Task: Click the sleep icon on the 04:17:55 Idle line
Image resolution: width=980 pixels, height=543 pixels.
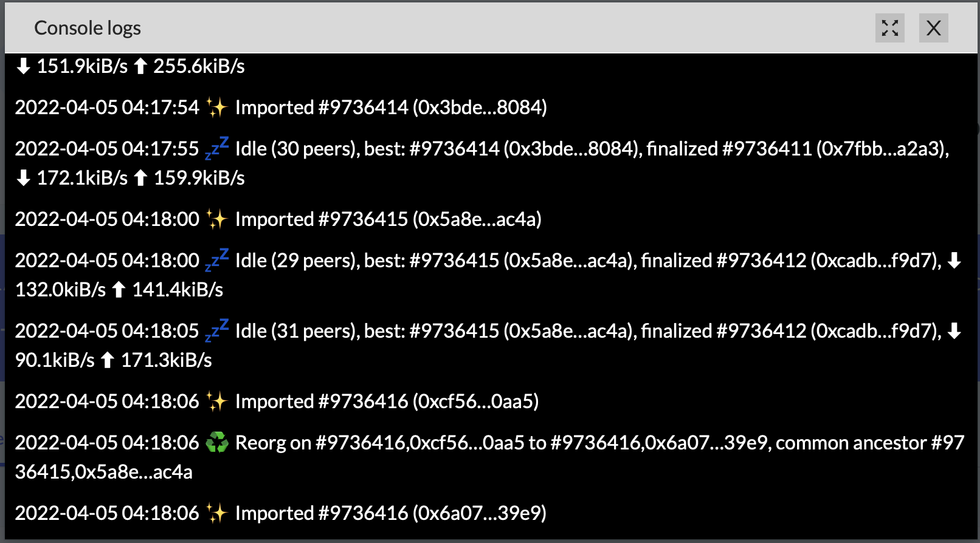Action: (216, 148)
